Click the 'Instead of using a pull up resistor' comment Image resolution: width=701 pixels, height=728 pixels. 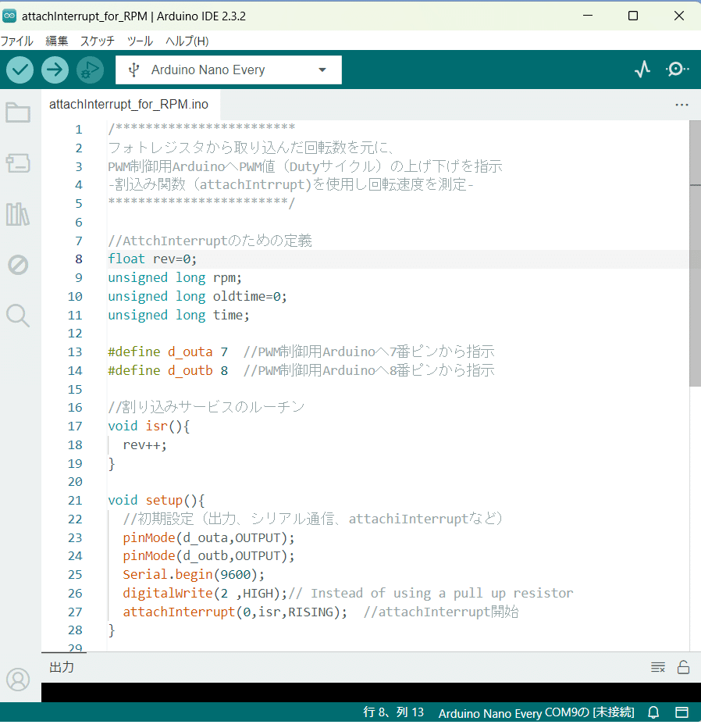[442, 594]
